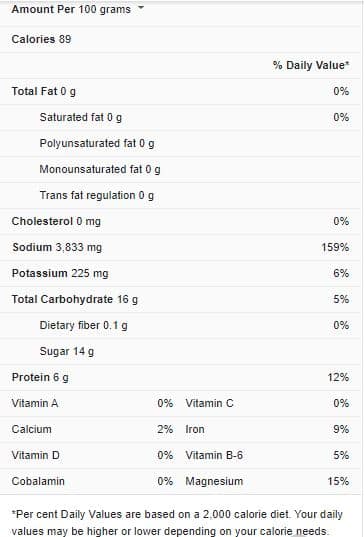
Task: Select Polyunsaturated fat 0 g line
Action: coord(97,143)
